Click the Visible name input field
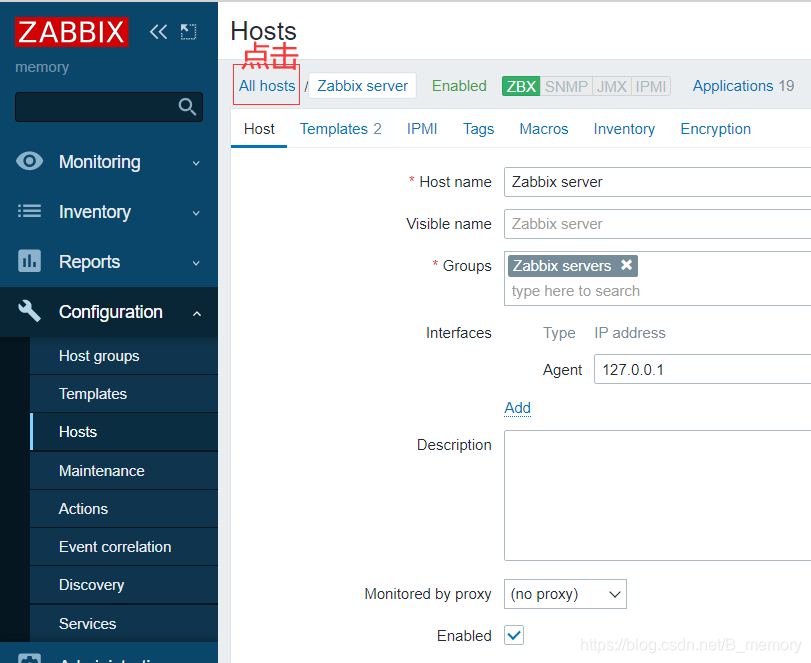This screenshot has width=811, height=663. 657,224
